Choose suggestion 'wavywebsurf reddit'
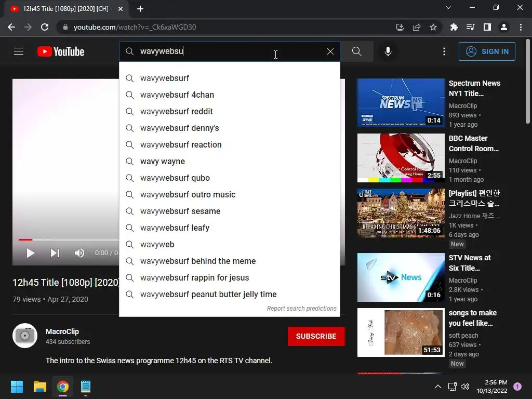The width and height of the screenshot is (532, 399). click(229, 112)
